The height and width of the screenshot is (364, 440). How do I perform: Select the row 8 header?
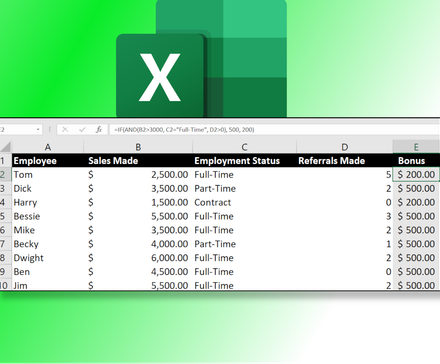pyautogui.click(x=5, y=258)
